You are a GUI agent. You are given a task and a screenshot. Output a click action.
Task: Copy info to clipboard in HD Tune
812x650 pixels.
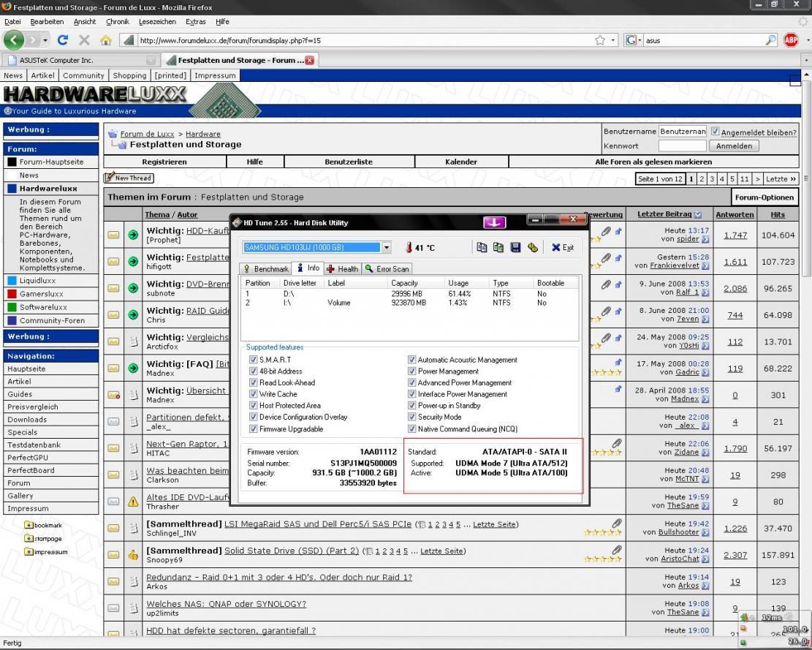[482, 248]
